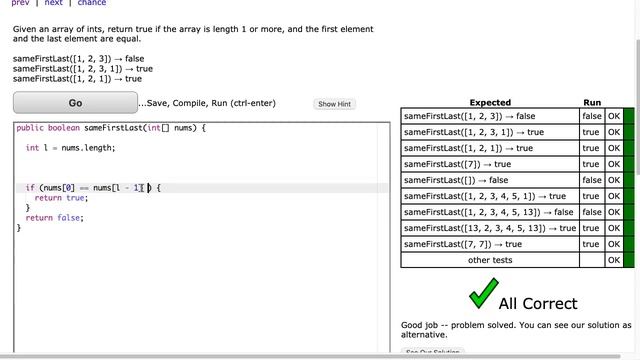Screen dimensions: 640x360
Task: Click the horizontal scrollbar at bottom
Action: coord(310,357)
